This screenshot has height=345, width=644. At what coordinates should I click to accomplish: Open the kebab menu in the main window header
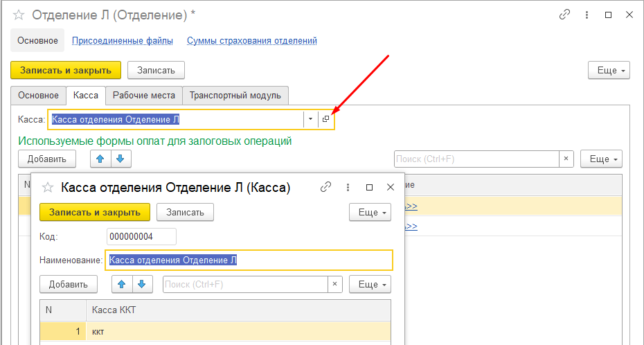coord(587,15)
